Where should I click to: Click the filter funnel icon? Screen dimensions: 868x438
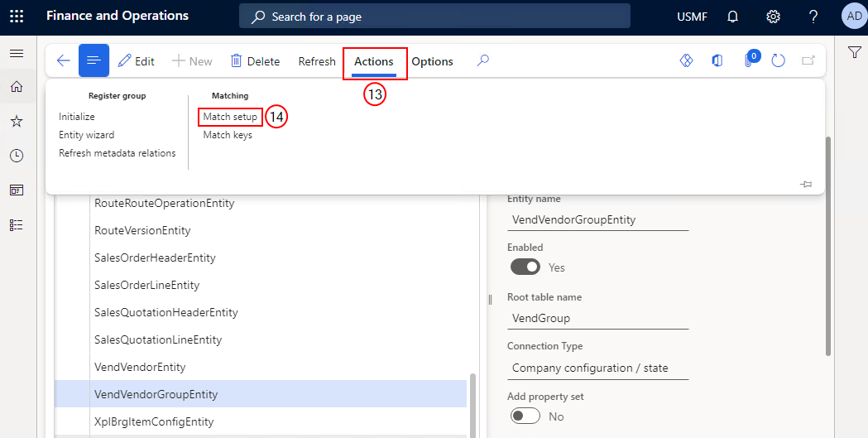coord(854,53)
